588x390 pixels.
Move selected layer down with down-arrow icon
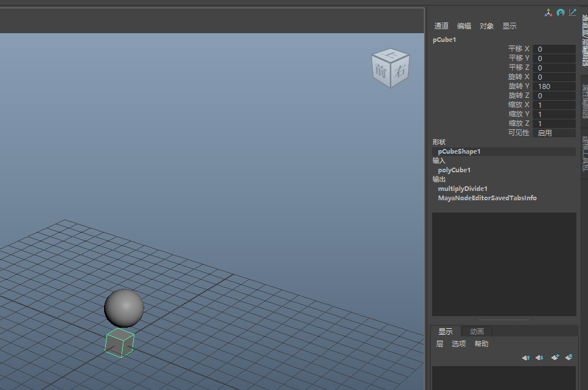coord(540,358)
